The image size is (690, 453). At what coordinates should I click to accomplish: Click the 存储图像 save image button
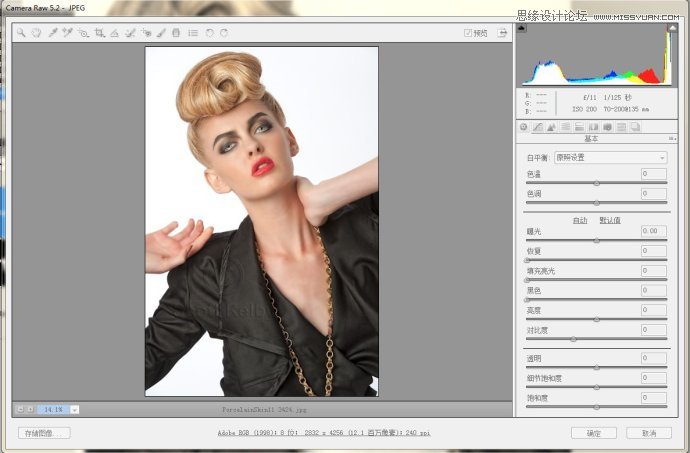coord(45,433)
